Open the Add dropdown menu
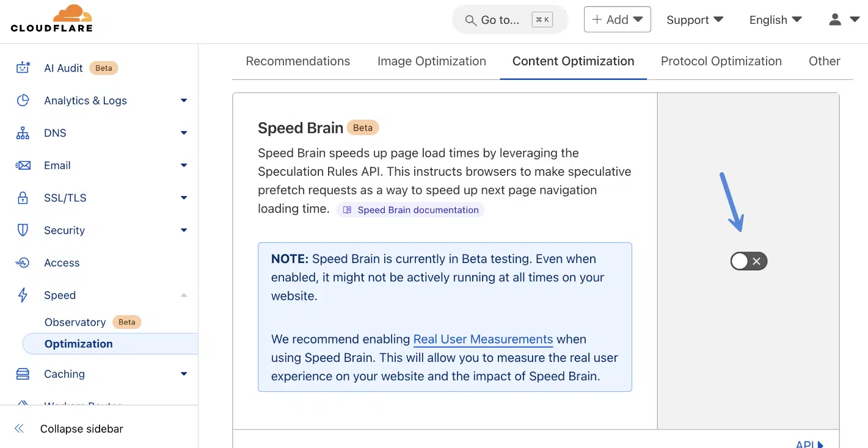This screenshot has height=448, width=868. (617, 19)
